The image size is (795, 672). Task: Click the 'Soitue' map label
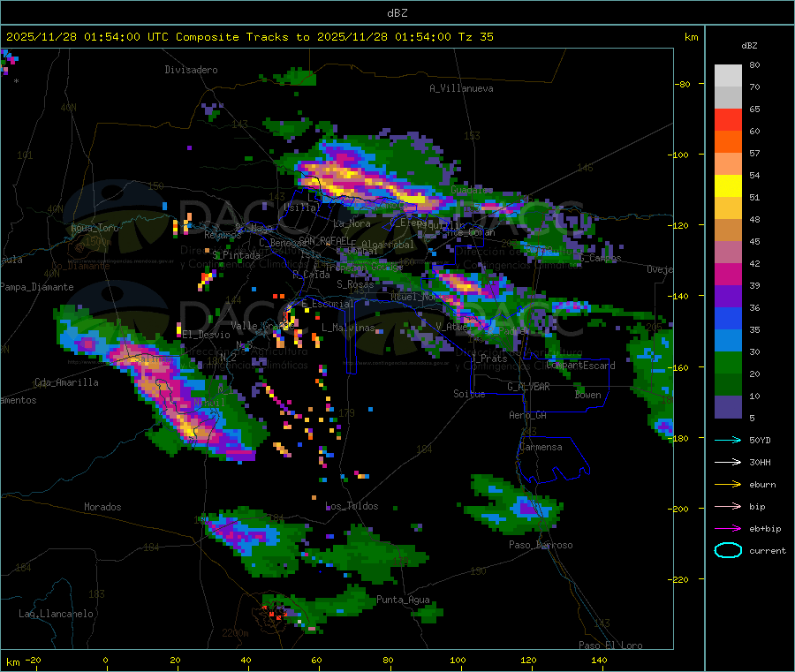pos(469,394)
